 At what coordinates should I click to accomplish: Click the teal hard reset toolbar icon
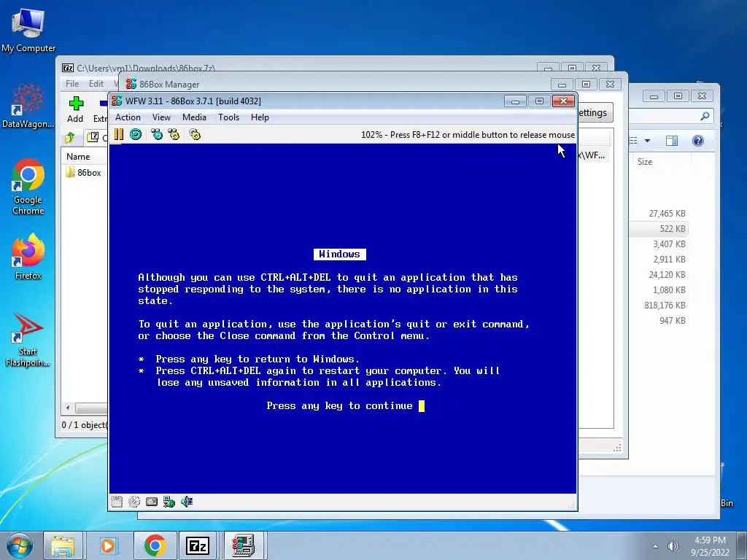136,135
